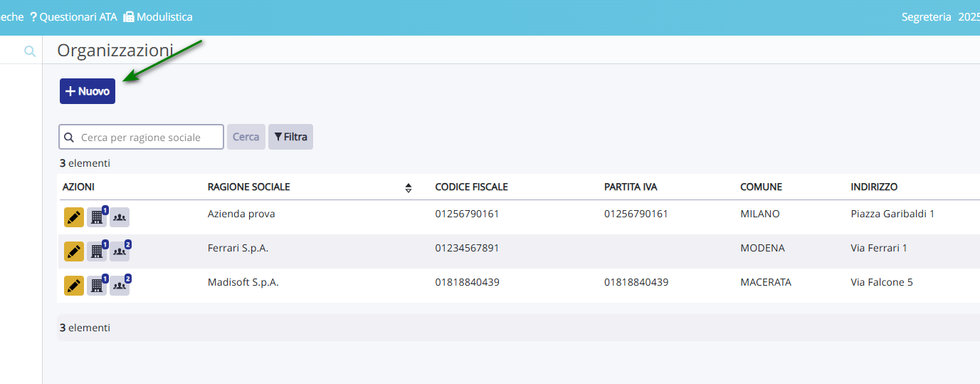Click the Segreteria label in top bar

click(x=926, y=16)
